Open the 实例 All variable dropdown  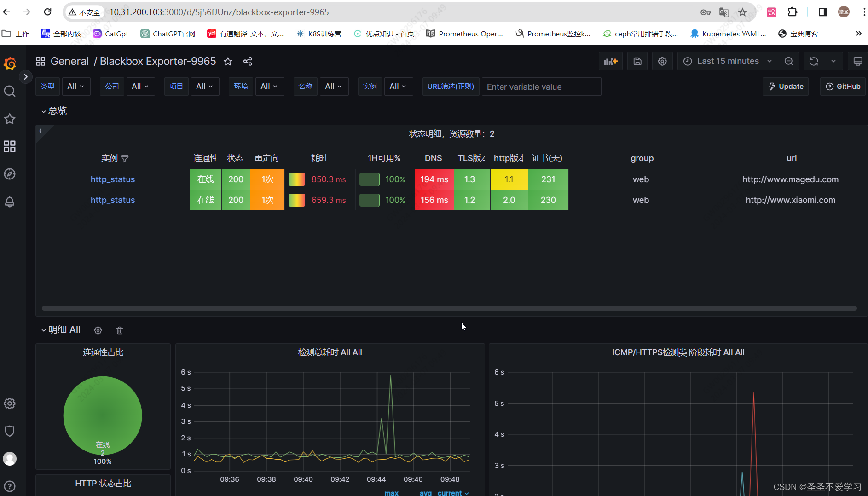(x=398, y=87)
